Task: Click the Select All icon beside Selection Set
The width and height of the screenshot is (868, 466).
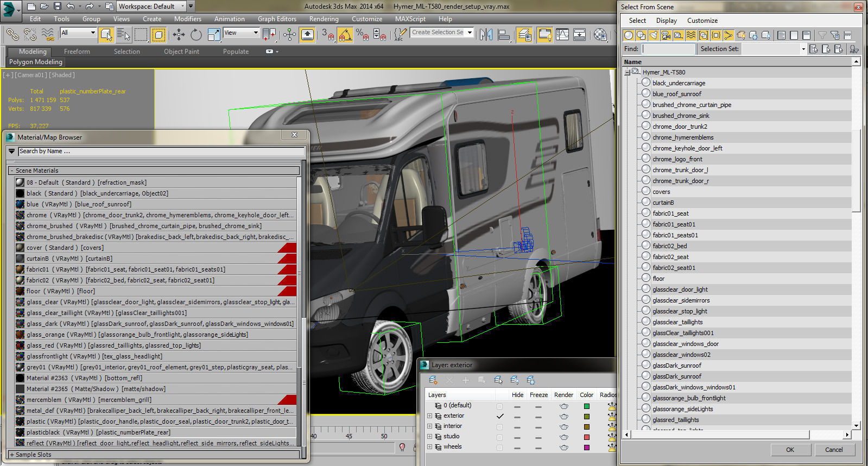Action: click(813, 49)
